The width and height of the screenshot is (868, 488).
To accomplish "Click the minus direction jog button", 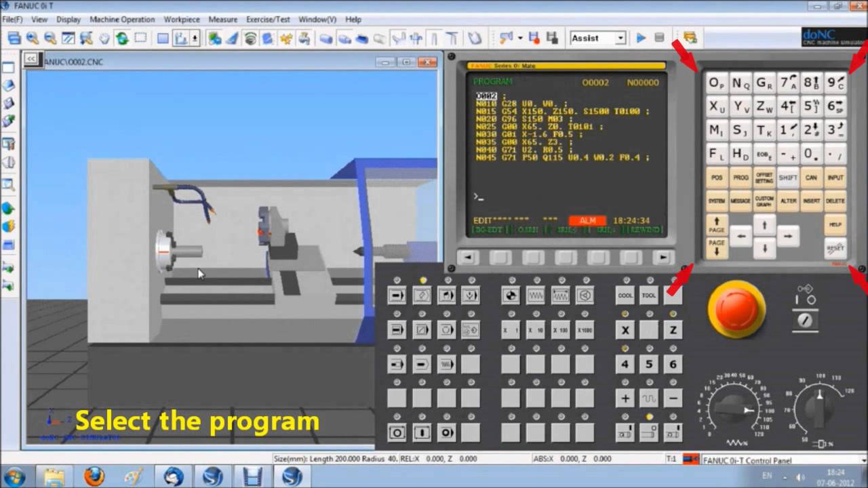I will click(673, 399).
